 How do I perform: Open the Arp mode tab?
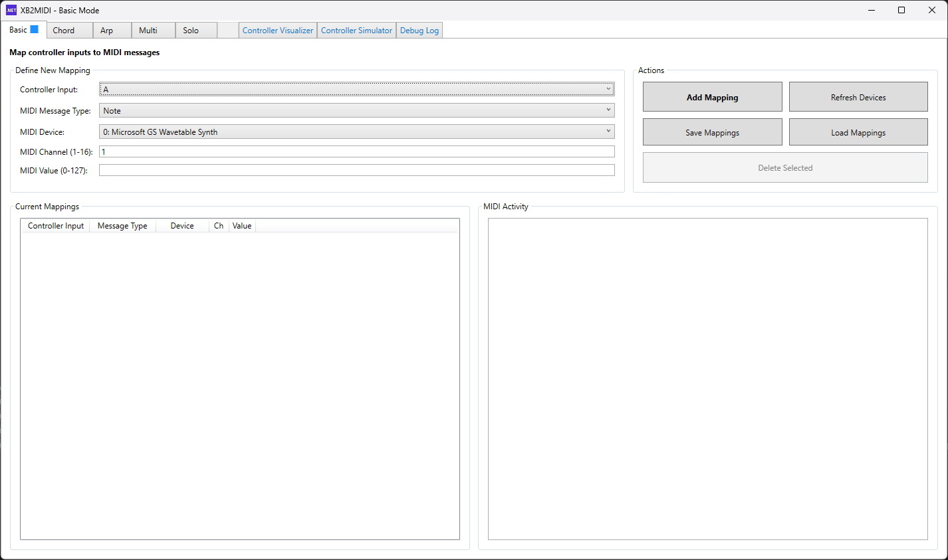(x=107, y=31)
